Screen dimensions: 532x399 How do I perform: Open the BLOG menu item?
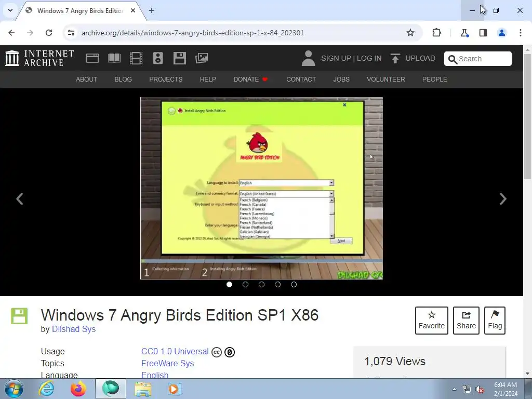pos(123,79)
